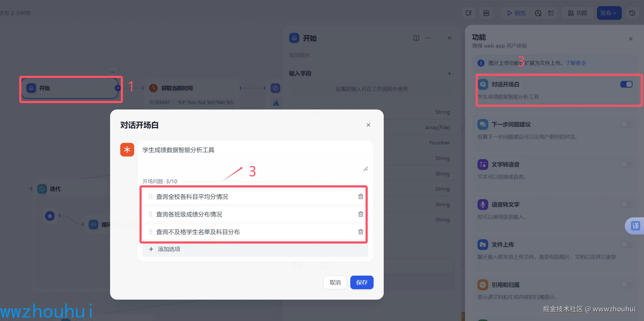Click the 文件上传 feature icon

(483, 245)
